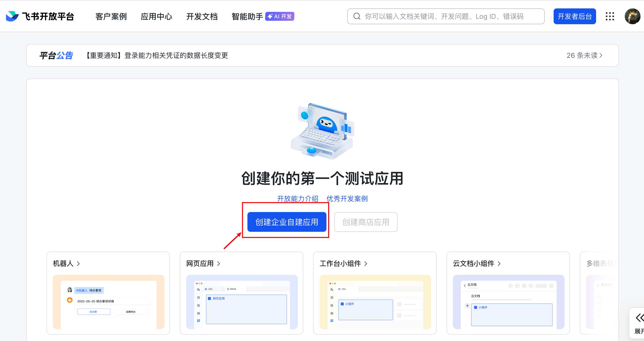Open the nine-dot app grid menu
Image resolution: width=644 pixels, height=341 pixels.
point(609,16)
